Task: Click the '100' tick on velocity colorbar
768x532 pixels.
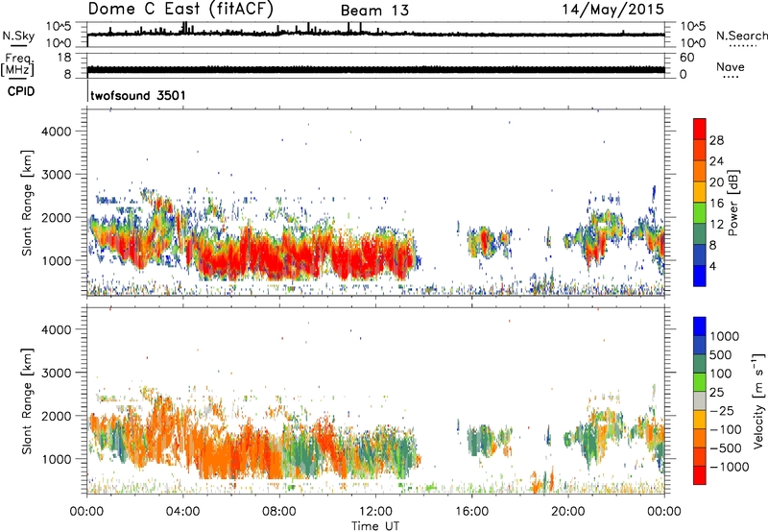Action: pos(721,374)
